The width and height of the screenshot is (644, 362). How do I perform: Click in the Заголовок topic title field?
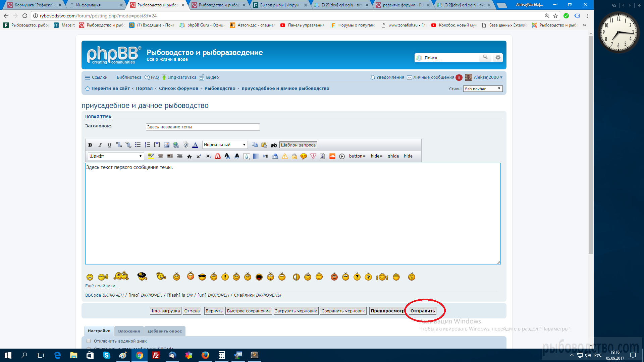point(203,127)
